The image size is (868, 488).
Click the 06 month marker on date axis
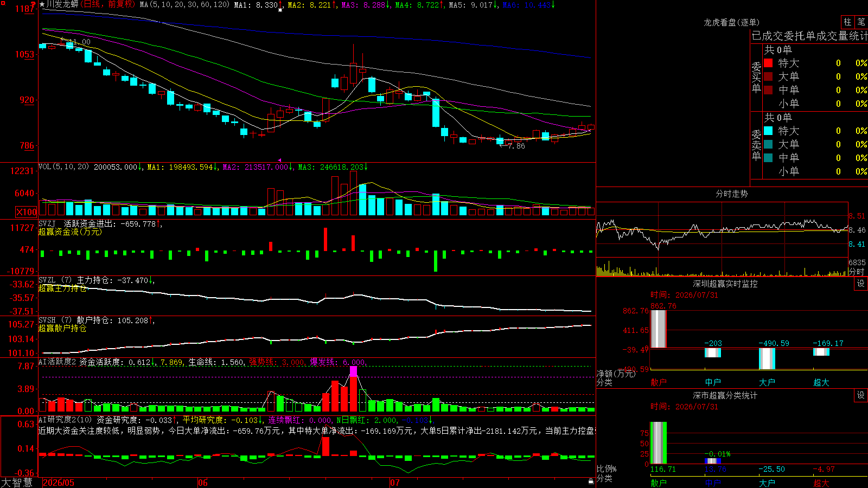pos(203,483)
